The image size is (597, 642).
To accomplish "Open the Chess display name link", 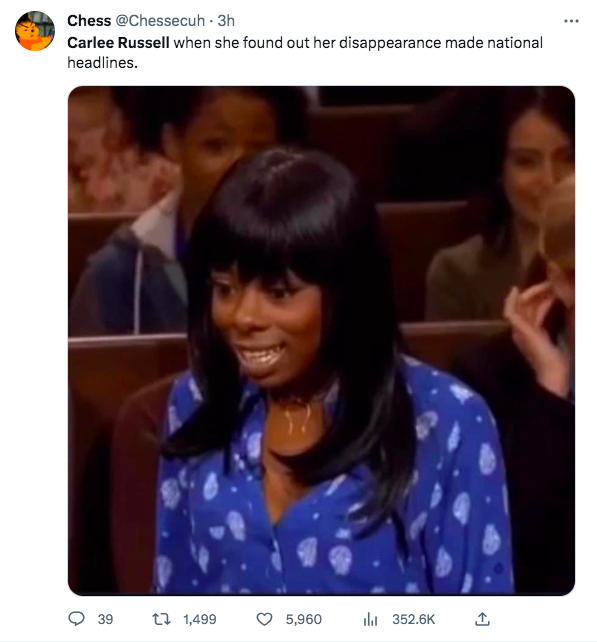I will click(89, 20).
